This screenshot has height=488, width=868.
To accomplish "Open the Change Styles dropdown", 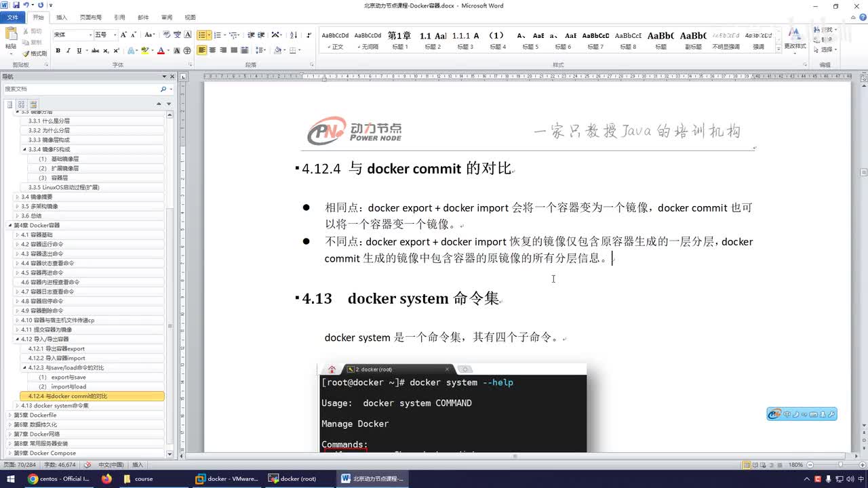I will [x=795, y=41].
